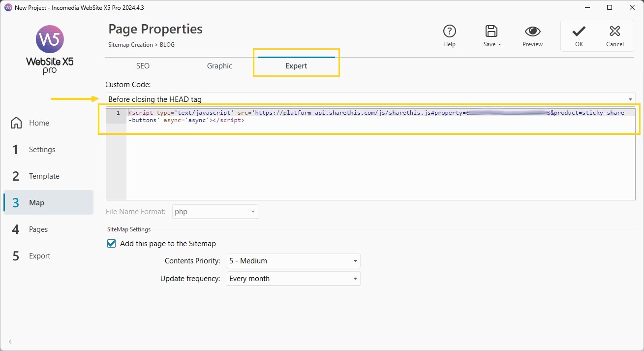Select the Expert tab
The image size is (644, 351).
[x=296, y=66]
